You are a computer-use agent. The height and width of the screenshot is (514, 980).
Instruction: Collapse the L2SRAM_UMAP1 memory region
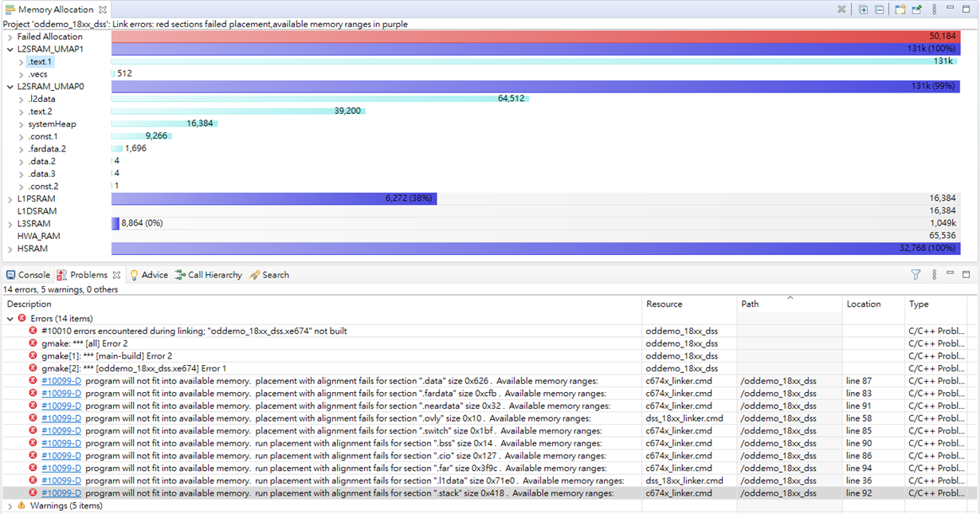coord(10,49)
